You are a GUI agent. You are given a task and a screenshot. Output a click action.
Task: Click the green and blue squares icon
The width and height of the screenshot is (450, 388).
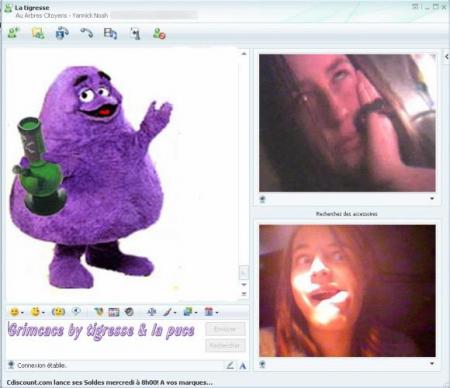[188, 312]
